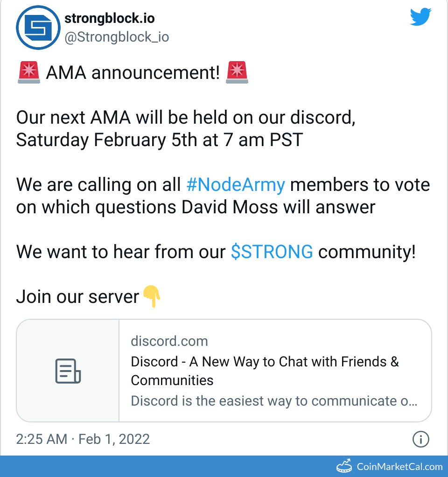Open the Feb 1, 2022 timestamp
Image resolution: width=448 pixels, height=477 pixels.
pyautogui.click(x=115, y=439)
